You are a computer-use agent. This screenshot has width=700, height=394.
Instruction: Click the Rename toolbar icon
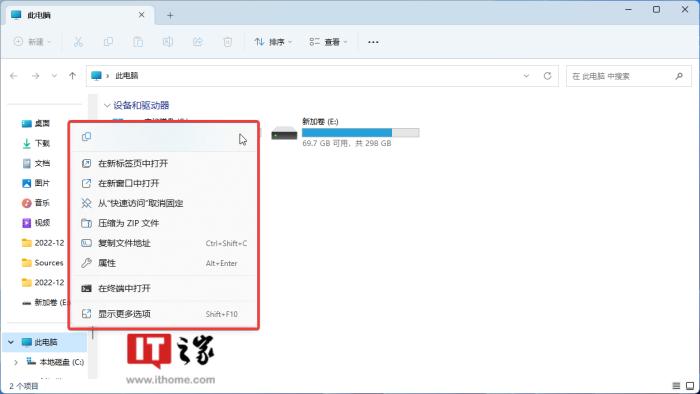click(168, 42)
